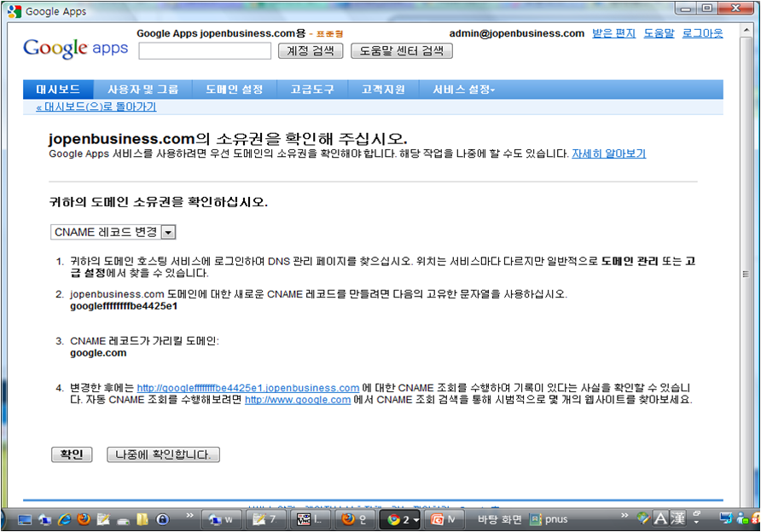This screenshot has height=532, width=761.
Task: Open the Inbox link in header
Action: coord(613,33)
